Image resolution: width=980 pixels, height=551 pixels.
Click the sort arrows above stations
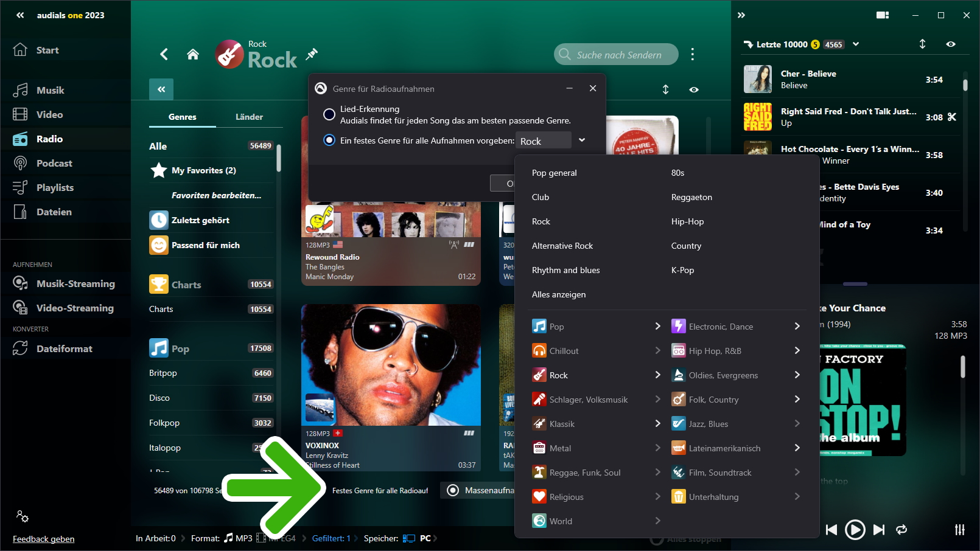(665, 89)
